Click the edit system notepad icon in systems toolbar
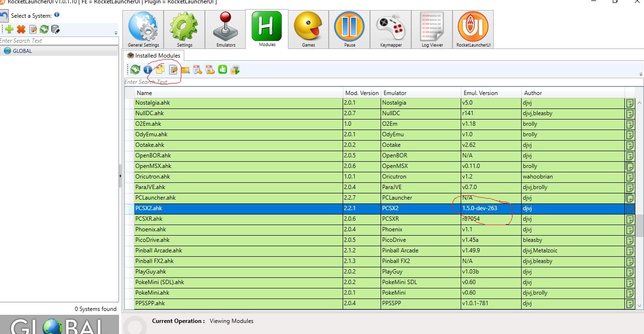644x334 pixels. pos(33,29)
